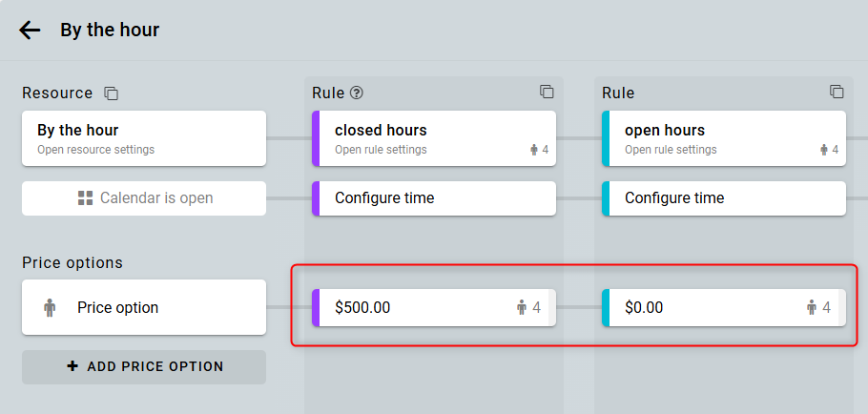
Task: Click copy icon next to Resource
Action: point(112,93)
